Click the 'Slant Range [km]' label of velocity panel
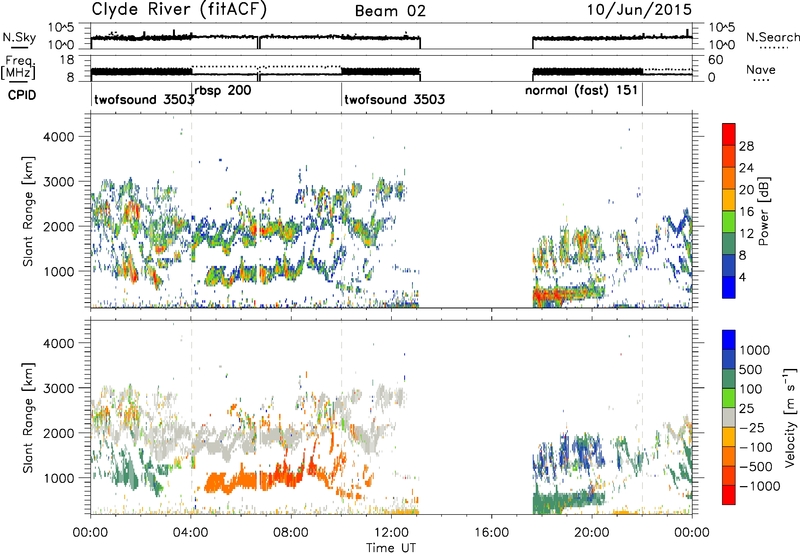800x554 pixels. (28, 417)
